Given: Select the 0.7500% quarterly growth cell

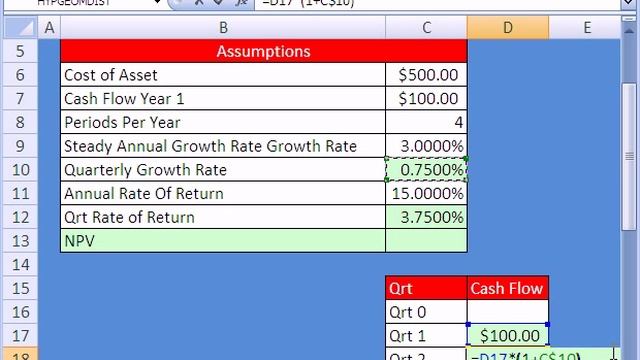Looking at the screenshot, I should pos(426,169).
